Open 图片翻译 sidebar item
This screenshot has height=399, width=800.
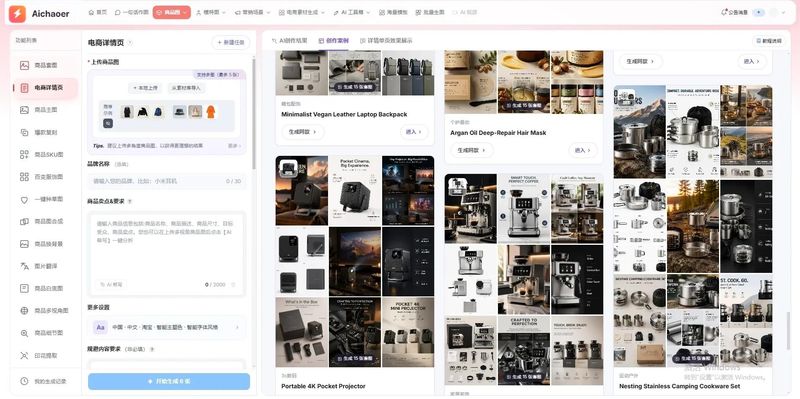pyautogui.click(x=45, y=266)
